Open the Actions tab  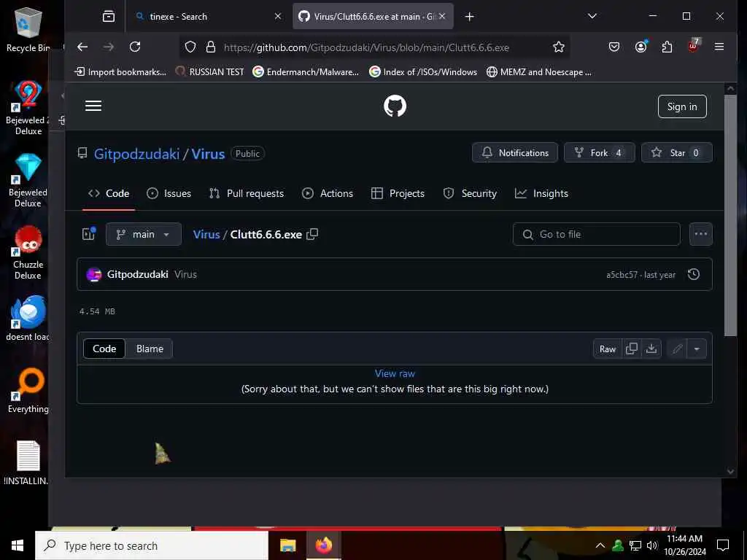328,193
